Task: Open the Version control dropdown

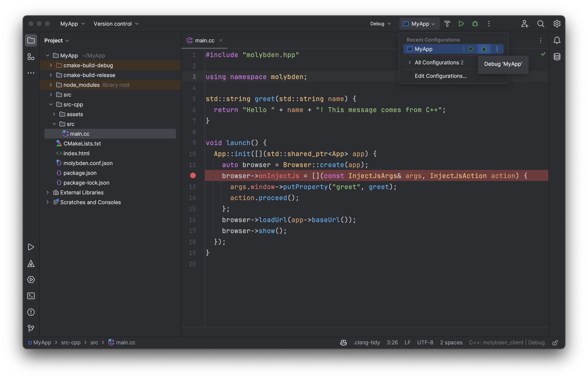Action: pyautogui.click(x=116, y=24)
